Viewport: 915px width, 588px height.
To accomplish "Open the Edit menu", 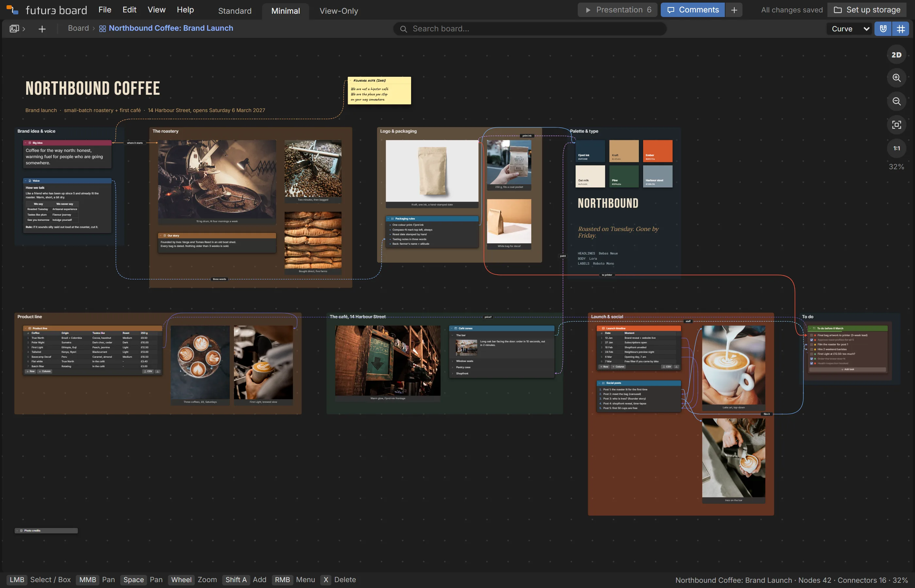I will [129, 10].
